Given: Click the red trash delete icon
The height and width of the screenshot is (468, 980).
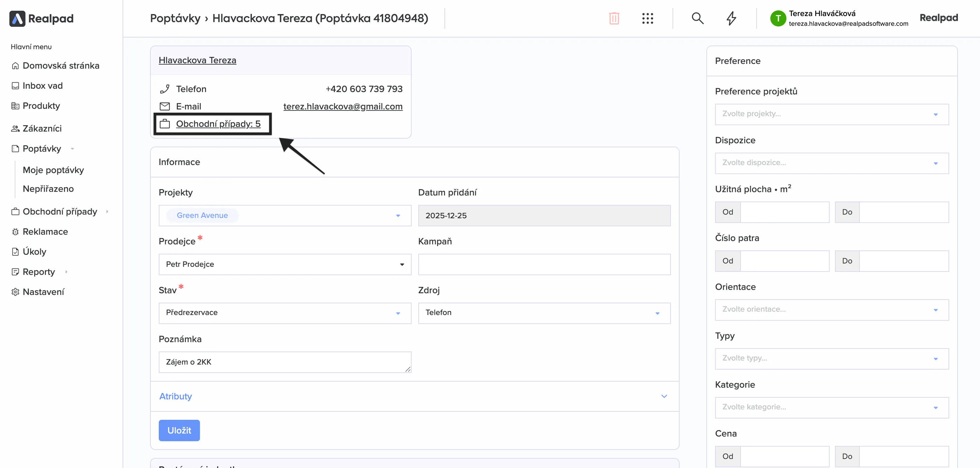Looking at the screenshot, I should 614,18.
